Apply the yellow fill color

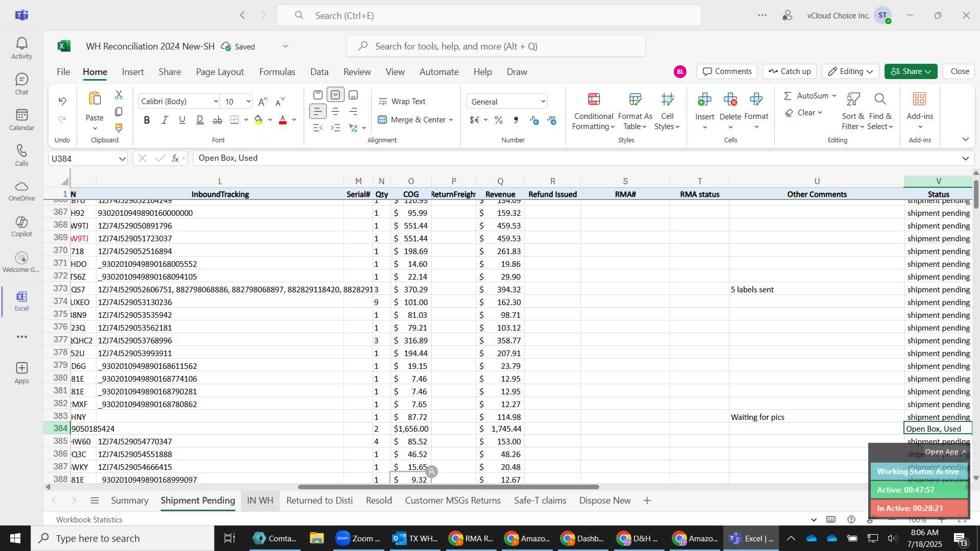259,120
